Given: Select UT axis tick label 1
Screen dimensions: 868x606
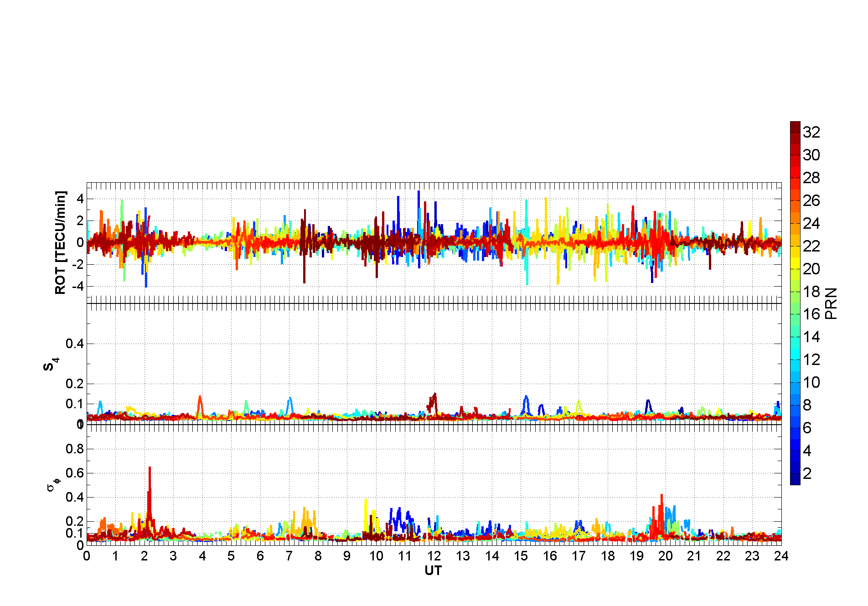Looking at the screenshot, I should pyautogui.click(x=115, y=556).
